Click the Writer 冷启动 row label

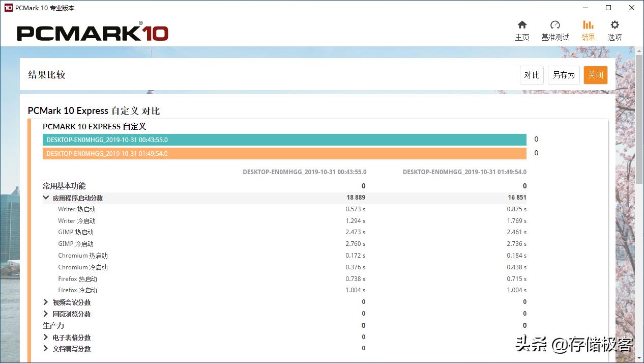77,221
